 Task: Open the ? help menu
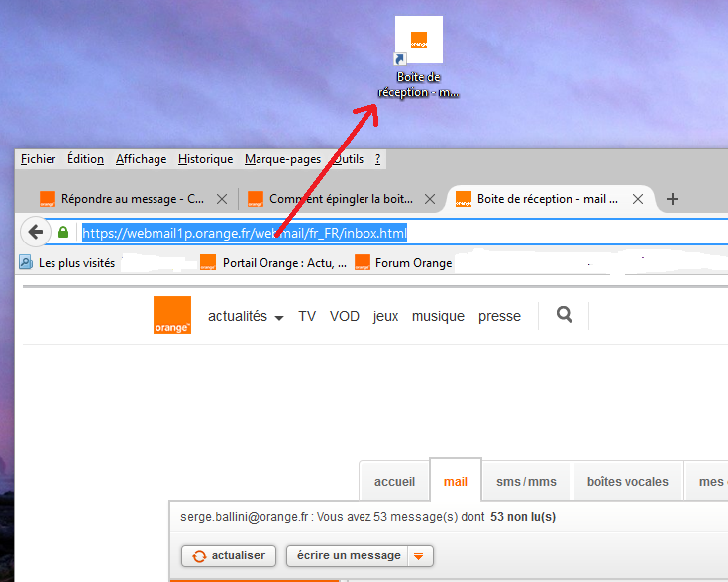[x=378, y=159]
